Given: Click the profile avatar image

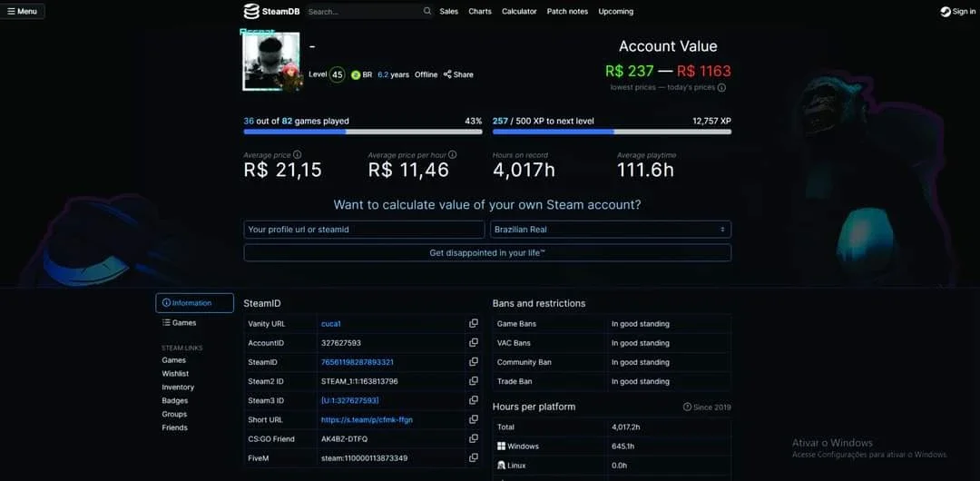Looking at the screenshot, I should click(271, 62).
